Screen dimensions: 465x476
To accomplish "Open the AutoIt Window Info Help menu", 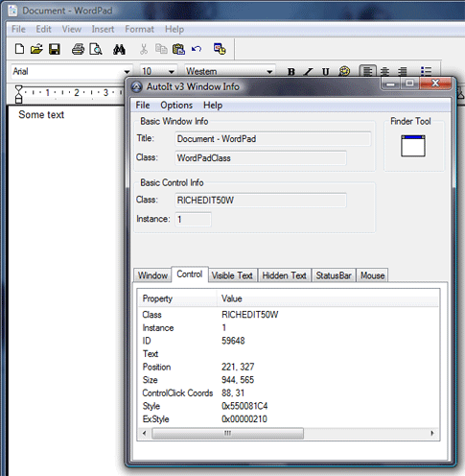I will (x=213, y=106).
